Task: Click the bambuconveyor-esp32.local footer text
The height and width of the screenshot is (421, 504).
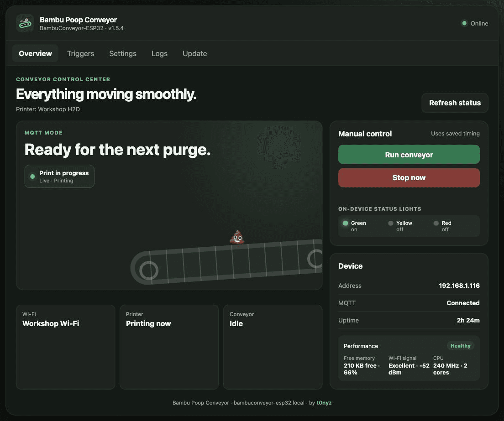Action: click(x=269, y=403)
